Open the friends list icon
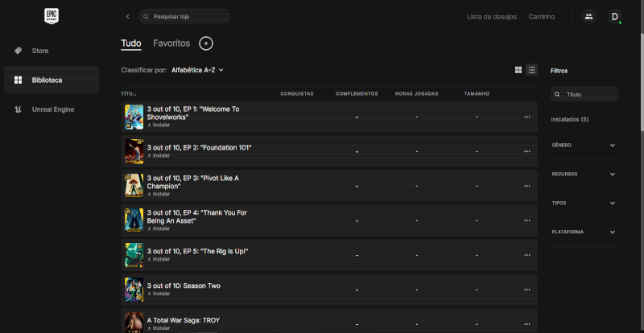Screen dimensions: 644x333 coord(588,16)
